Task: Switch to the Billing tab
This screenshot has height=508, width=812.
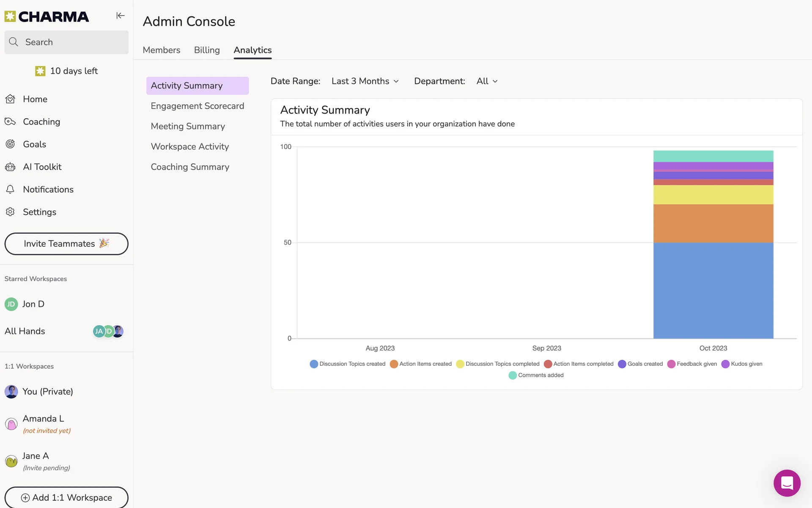Action: tap(207, 50)
